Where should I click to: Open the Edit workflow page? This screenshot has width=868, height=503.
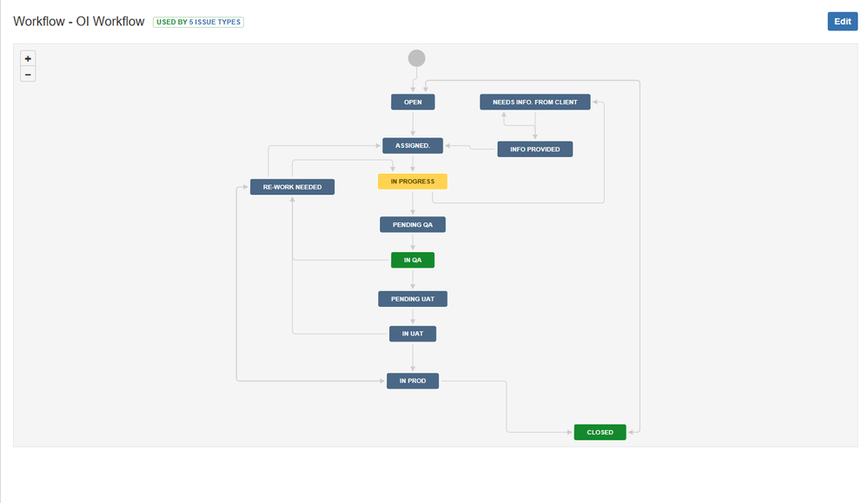point(842,21)
